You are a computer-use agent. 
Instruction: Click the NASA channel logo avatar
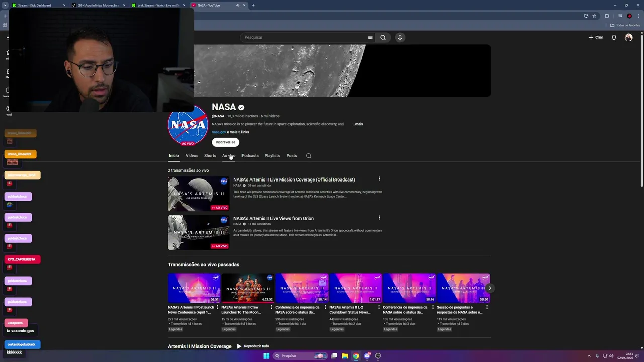188,126
